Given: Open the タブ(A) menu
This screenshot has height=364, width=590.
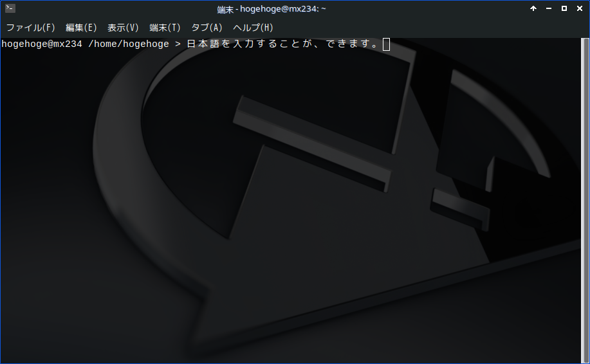Looking at the screenshot, I should click(207, 28).
